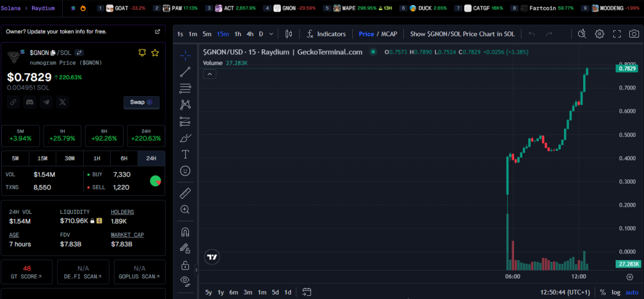Toggle the percentage scale
Image resolution: width=644 pixels, height=299 pixels.
click(603, 292)
